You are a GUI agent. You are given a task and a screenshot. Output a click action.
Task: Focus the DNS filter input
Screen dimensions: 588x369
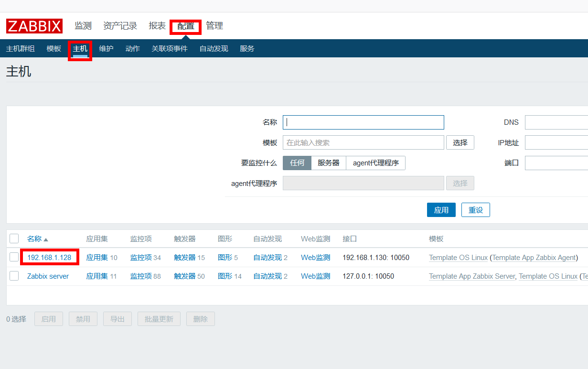click(x=556, y=122)
